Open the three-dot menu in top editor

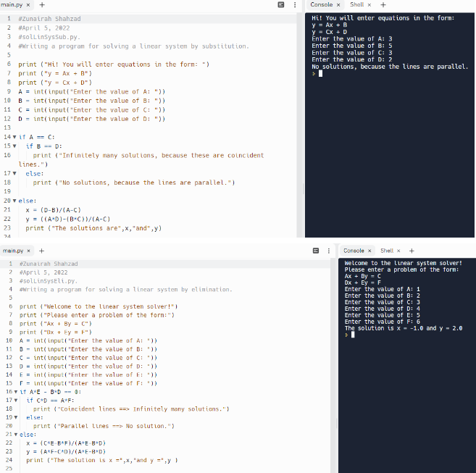[x=295, y=5]
